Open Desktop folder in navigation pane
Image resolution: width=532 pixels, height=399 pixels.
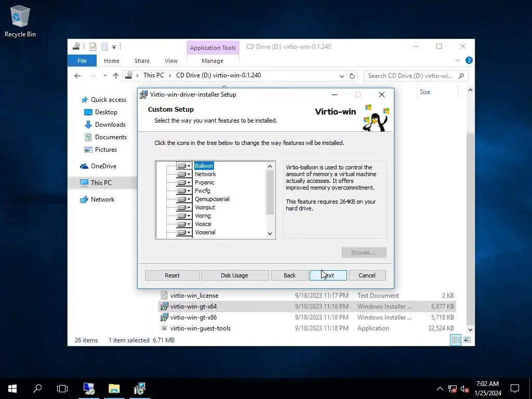100,112
